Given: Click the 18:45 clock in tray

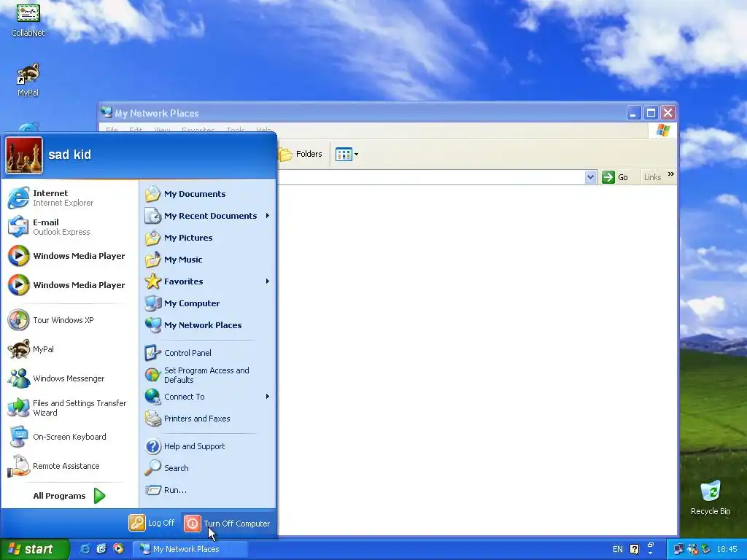Looking at the screenshot, I should coord(727,550).
